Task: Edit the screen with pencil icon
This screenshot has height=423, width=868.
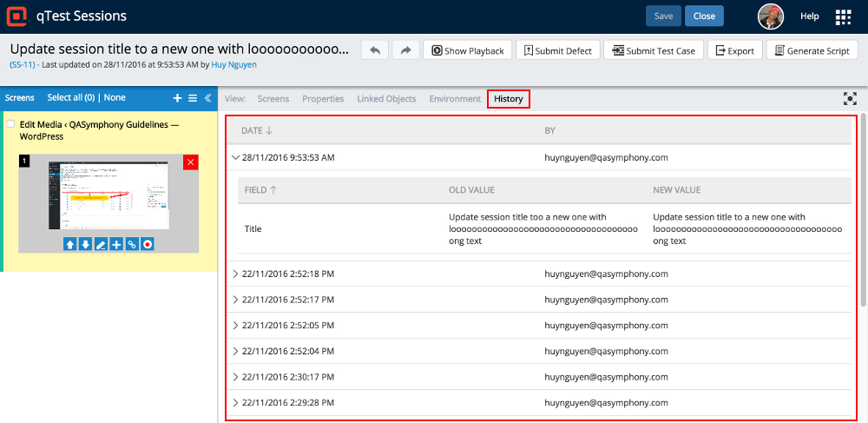Action: pos(101,244)
